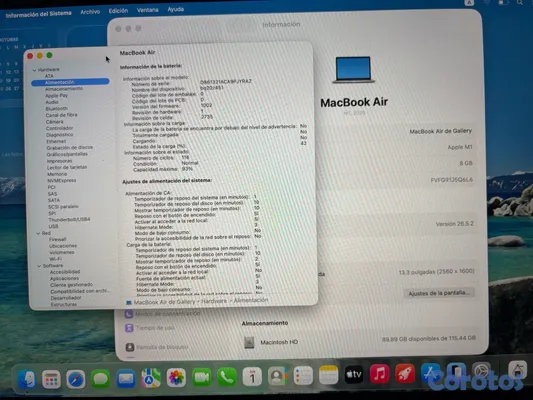Viewport: 533px width, 400px height.
Task: Select Ethernet in the sidebar
Action: (56, 141)
